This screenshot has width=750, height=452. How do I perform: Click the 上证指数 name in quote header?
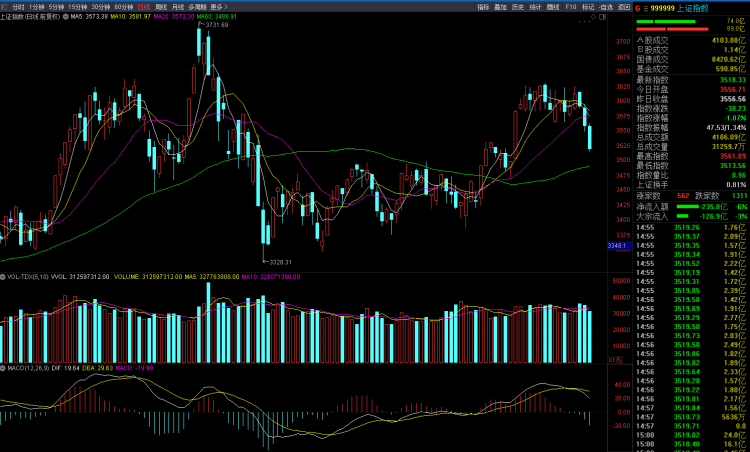693,8
